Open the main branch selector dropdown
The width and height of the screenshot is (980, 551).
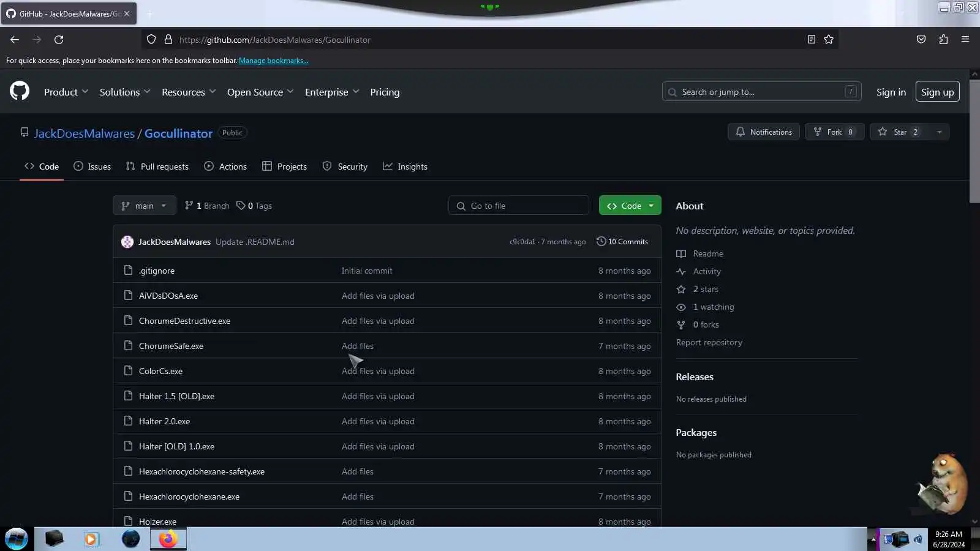pos(145,206)
